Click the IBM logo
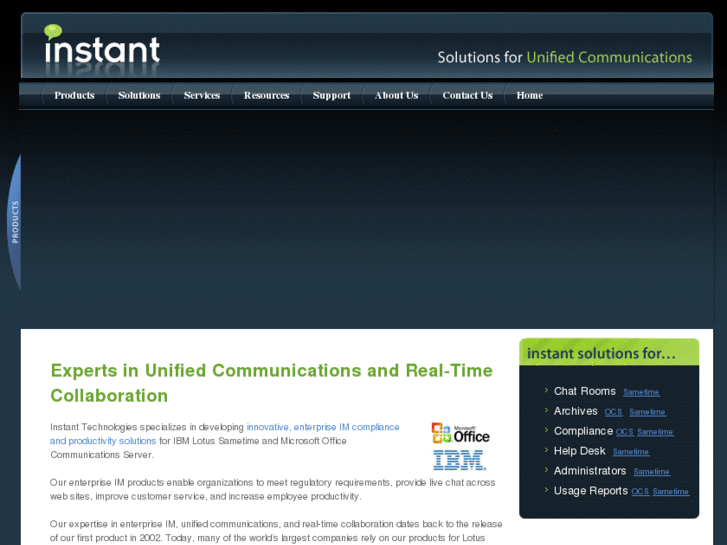Screen dimensions: 727x545 pos(459,460)
